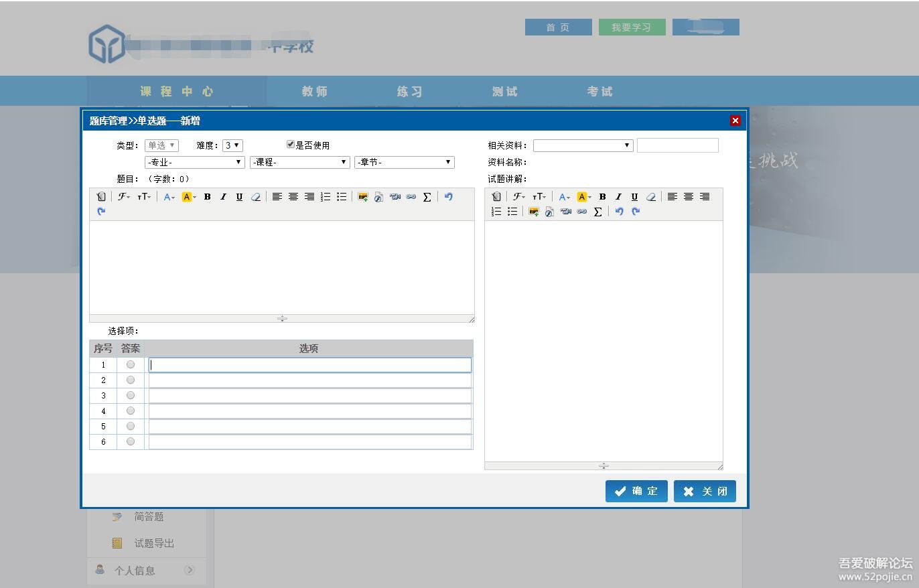Click the undo arrow in the question editor

click(x=448, y=197)
